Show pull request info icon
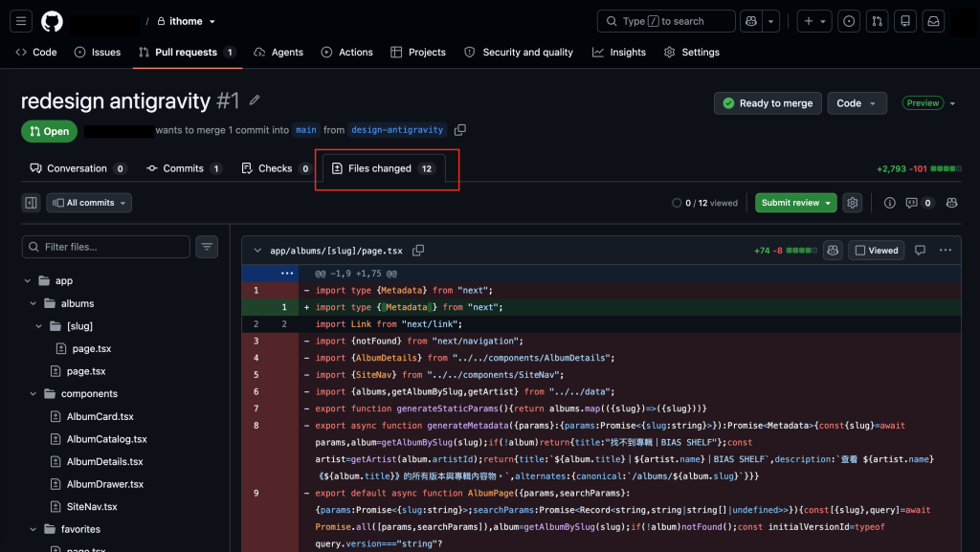Image resolution: width=980 pixels, height=552 pixels. pos(889,203)
